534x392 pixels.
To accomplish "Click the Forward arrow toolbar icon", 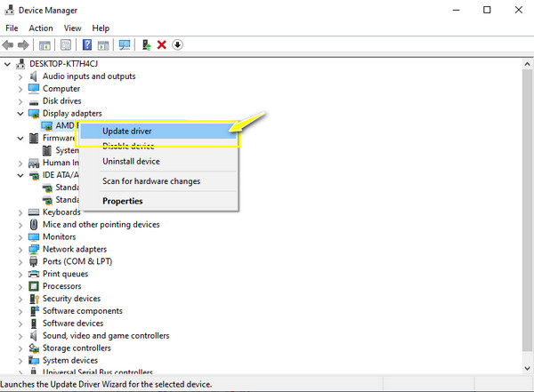I will tap(23, 45).
